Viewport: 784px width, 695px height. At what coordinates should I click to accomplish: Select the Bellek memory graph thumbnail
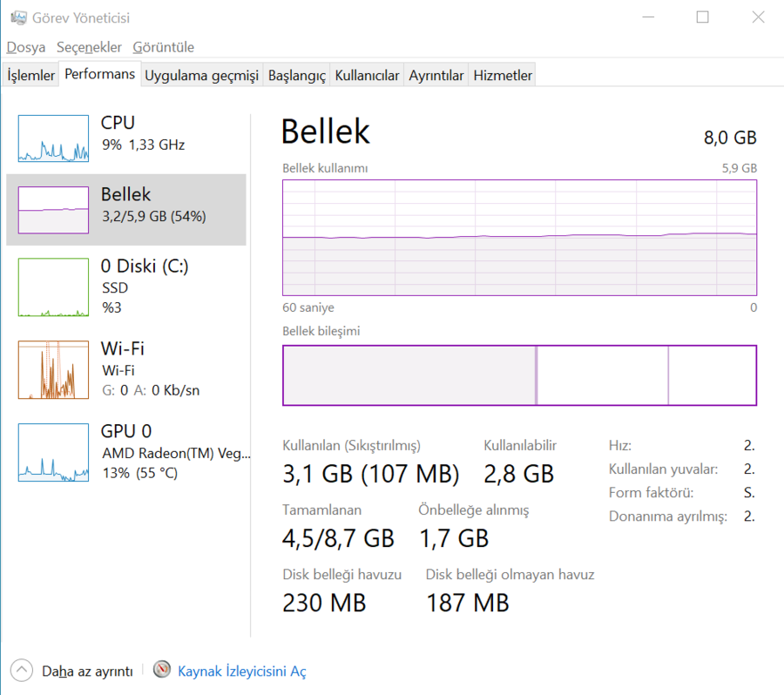[53, 210]
